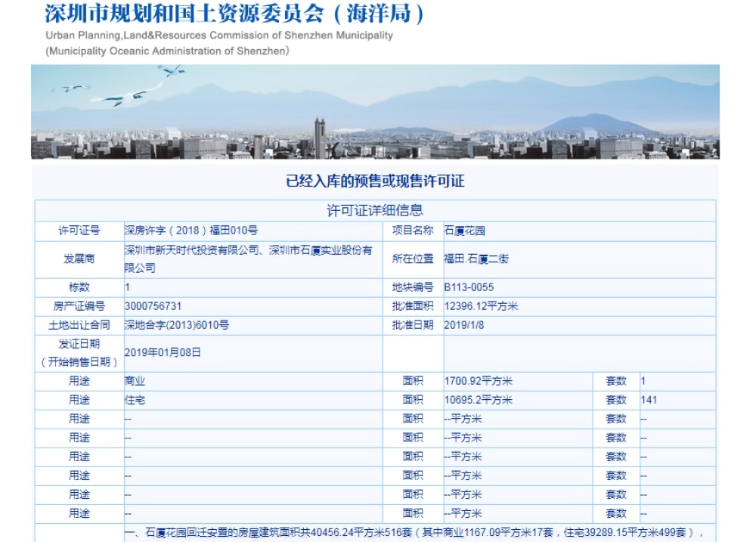The width and height of the screenshot is (756, 542).
Task: Click the text 'Municipality Oceanic Administration of Shenzhen'
Action: pyautogui.click(x=167, y=51)
